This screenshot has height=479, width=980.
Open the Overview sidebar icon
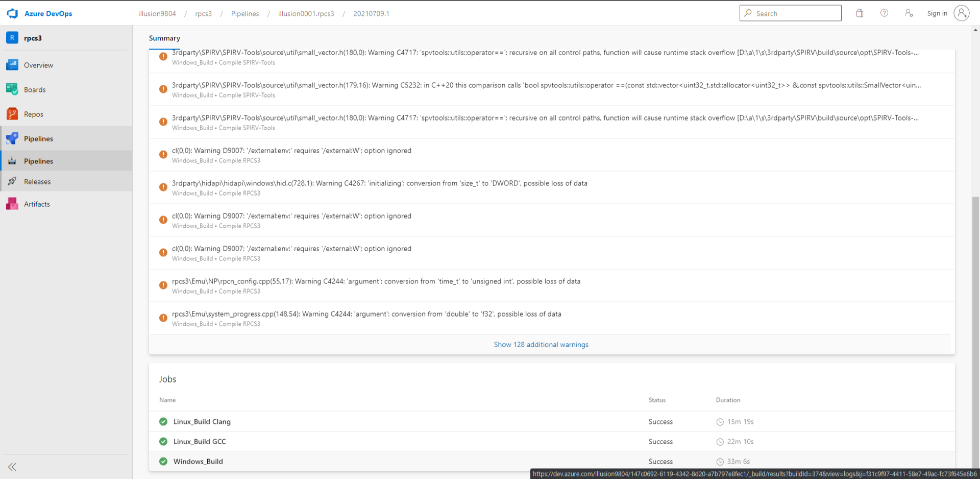(x=12, y=65)
